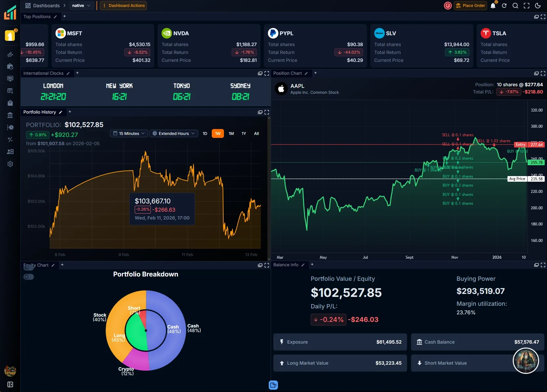The width and height of the screenshot is (547, 392).
Task: Toggle dark mode moon icon
Action: [x=538, y=6]
